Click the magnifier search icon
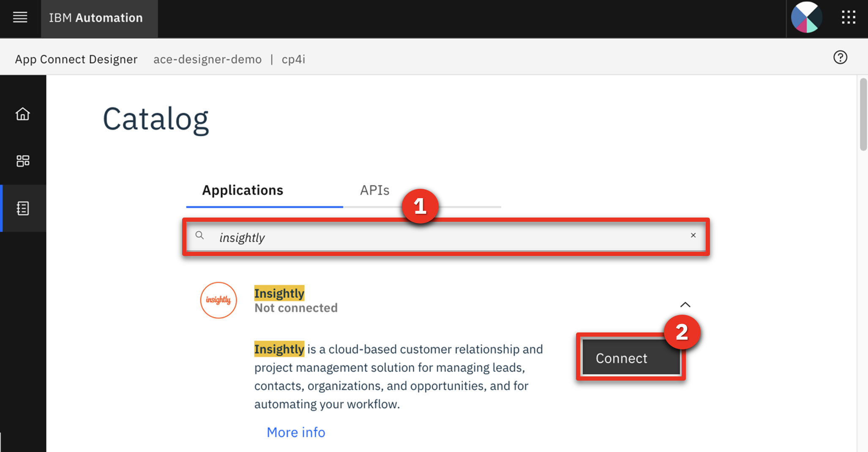 (200, 236)
